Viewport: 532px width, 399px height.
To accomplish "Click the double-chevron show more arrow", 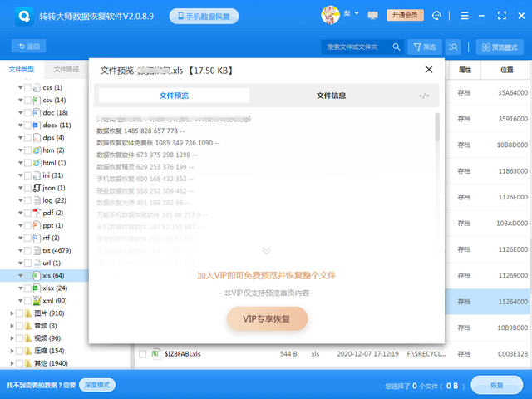I will [x=266, y=250].
